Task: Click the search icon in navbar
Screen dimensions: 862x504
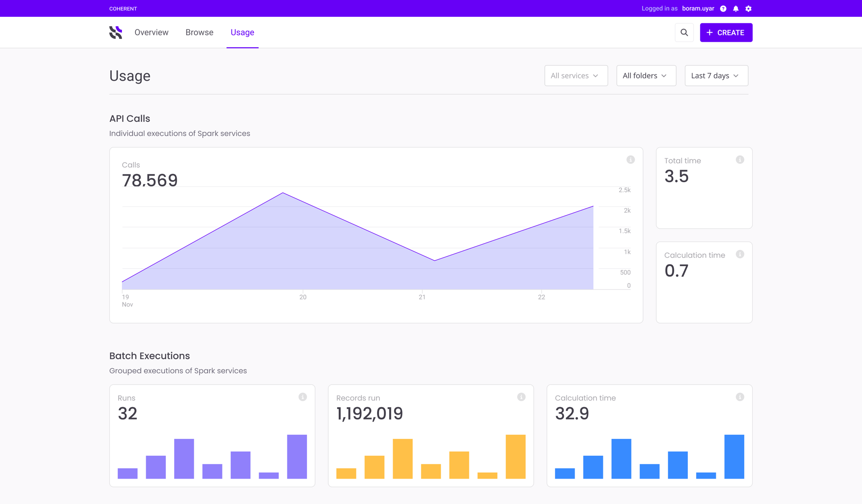Action: pos(684,32)
